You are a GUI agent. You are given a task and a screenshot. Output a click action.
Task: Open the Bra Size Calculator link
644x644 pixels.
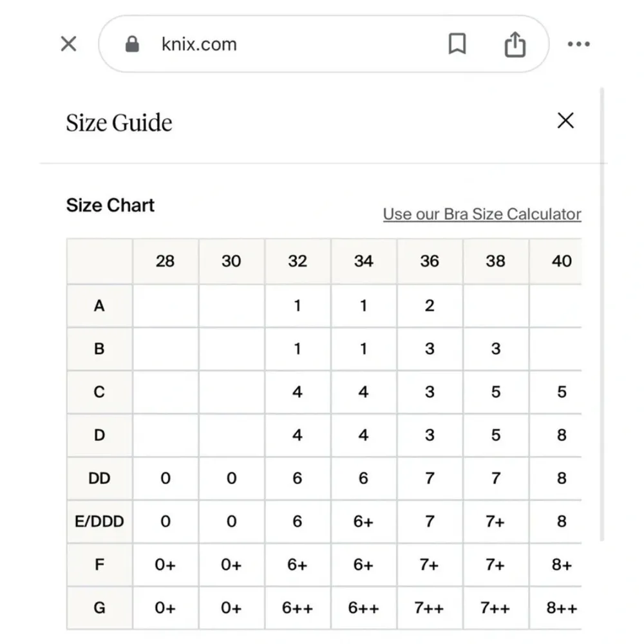pyautogui.click(x=482, y=214)
